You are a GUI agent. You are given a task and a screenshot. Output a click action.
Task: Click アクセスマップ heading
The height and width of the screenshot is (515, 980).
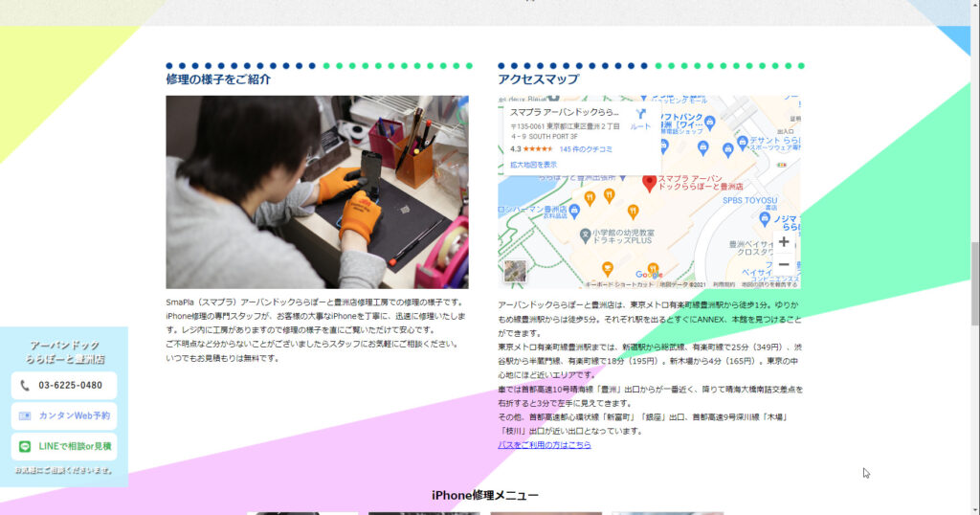538,79
